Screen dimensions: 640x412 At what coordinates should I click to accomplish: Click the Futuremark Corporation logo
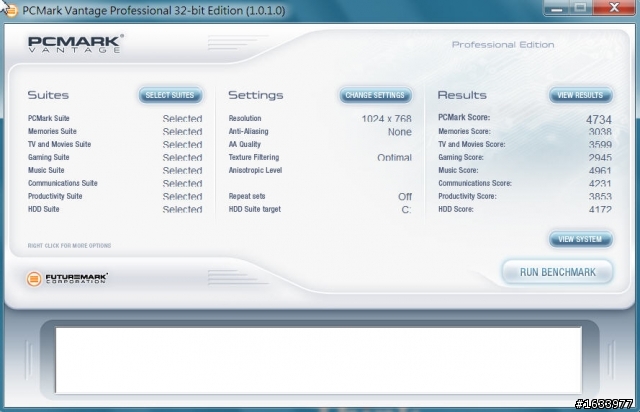coord(67,278)
